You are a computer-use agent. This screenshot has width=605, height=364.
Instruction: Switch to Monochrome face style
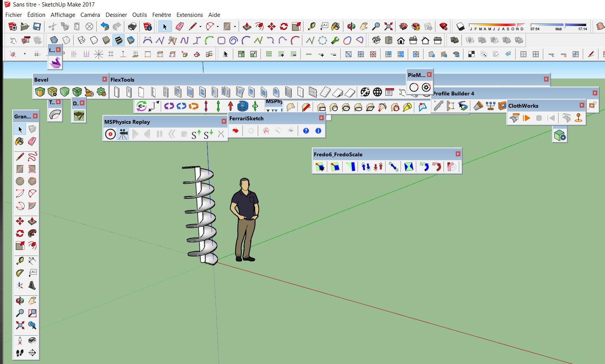(x=131, y=40)
